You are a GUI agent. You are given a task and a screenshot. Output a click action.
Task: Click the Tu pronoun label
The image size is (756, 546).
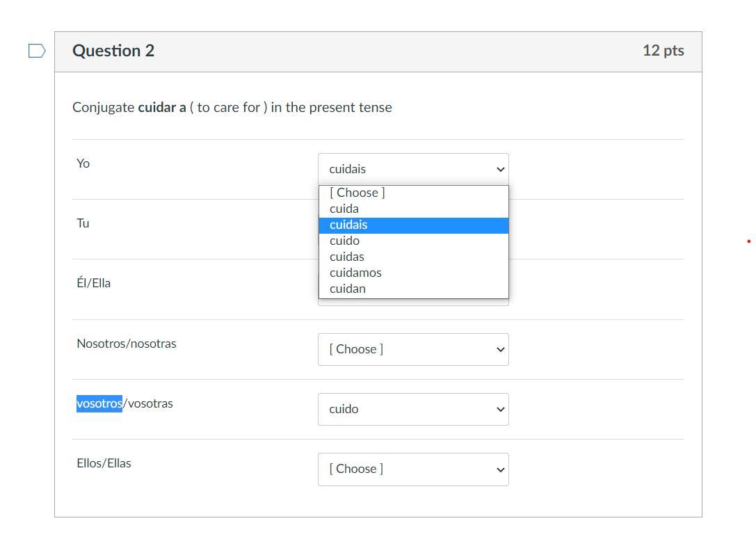[x=83, y=223]
